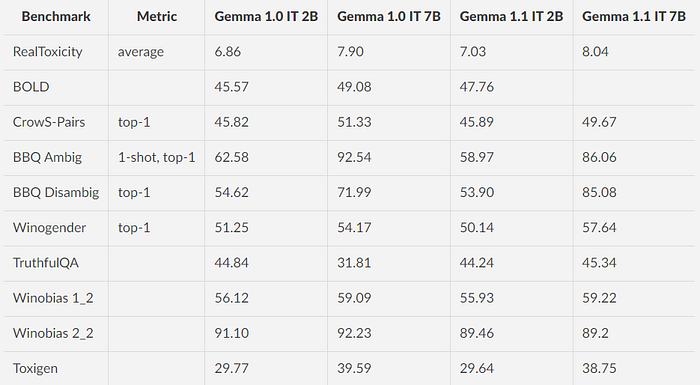The height and width of the screenshot is (385, 700).
Task: Select the Winobias 2_2 row label
Action: (x=53, y=333)
